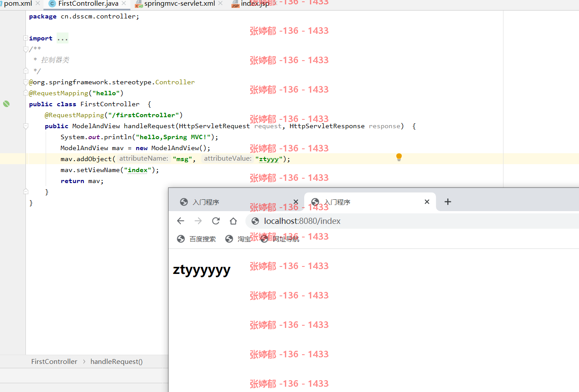Image resolution: width=579 pixels, height=392 pixels.
Task: Collapse the annotations fold at @org.springframework line
Action: click(x=26, y=82)
